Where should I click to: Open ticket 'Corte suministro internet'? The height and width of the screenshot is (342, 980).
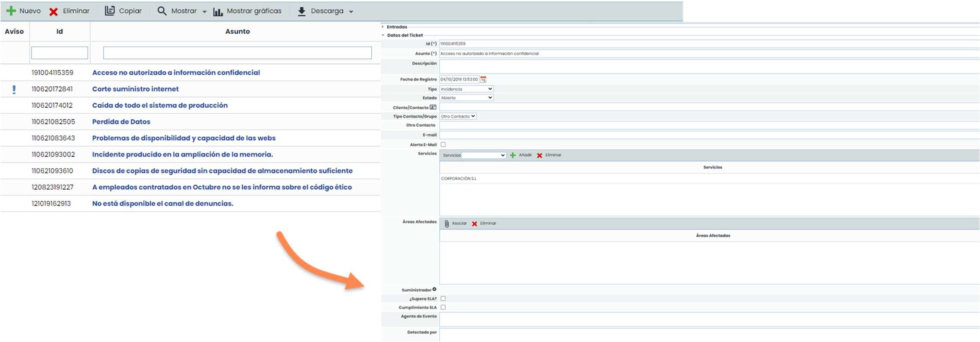[x=135, y=89]
